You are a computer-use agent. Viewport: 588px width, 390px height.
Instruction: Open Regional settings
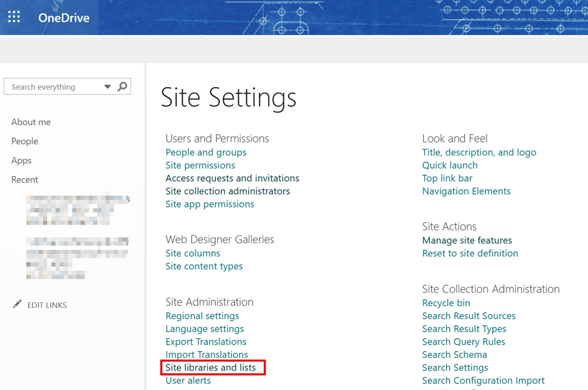(202, 315)
